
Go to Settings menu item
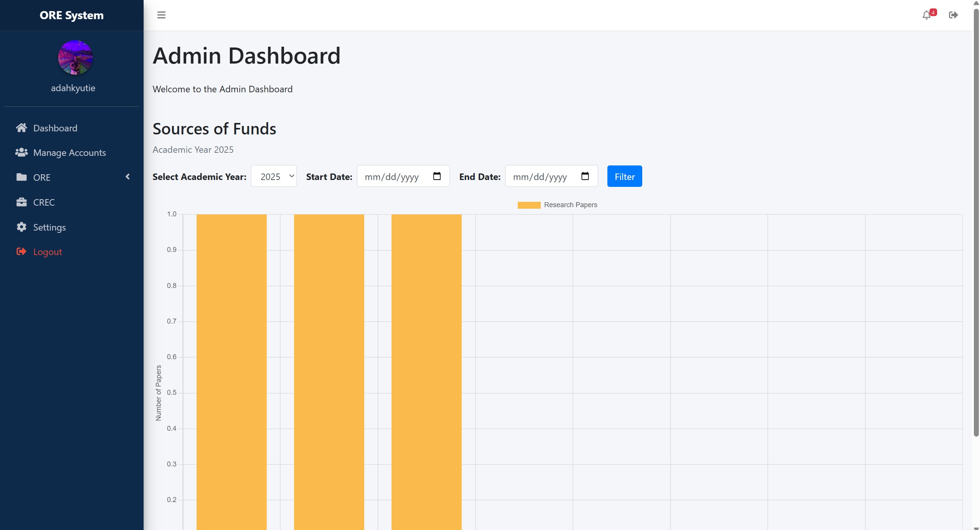[x=49, y=227]
